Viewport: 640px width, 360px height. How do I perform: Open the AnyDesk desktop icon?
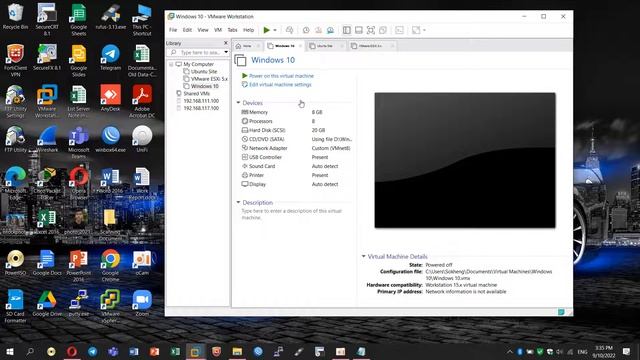[110, 98]
